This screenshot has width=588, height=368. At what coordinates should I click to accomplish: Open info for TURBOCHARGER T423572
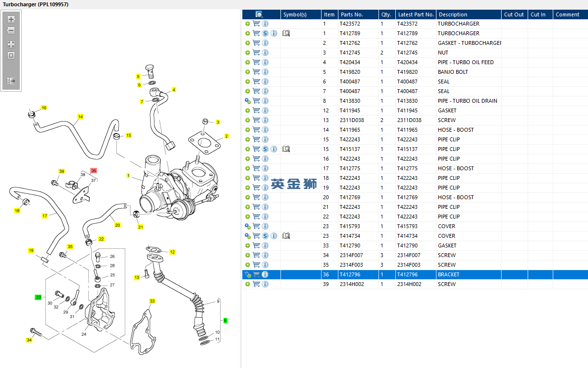pyautogui.click(x=265, y=24)
